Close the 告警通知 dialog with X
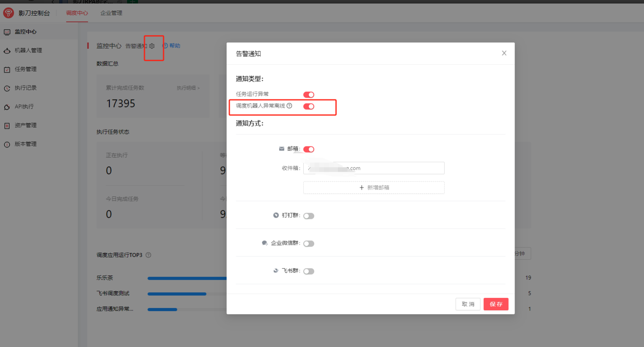Image resolution: width=644 pixels, height=347 pixels. [x=504, y=53]
